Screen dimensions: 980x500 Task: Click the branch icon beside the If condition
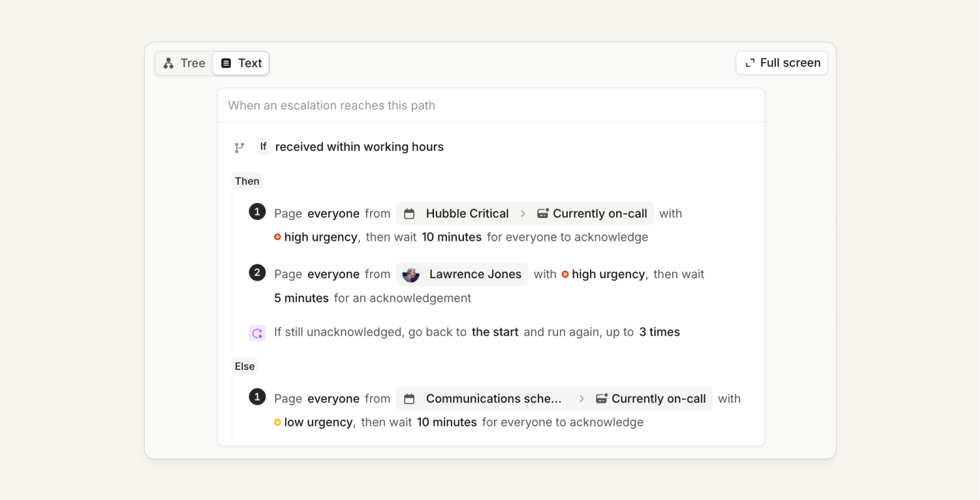click(x=239, y=147)
